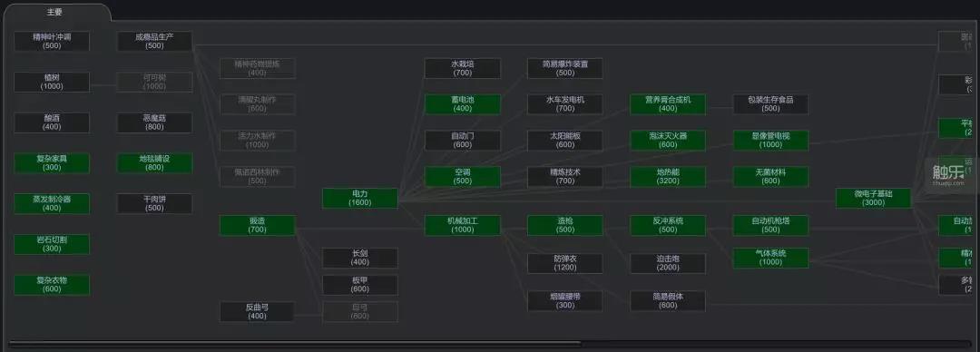Select the 包装生存食品 (500) research node
Viewport: 980px width, 352px height.
pos(770,103)
